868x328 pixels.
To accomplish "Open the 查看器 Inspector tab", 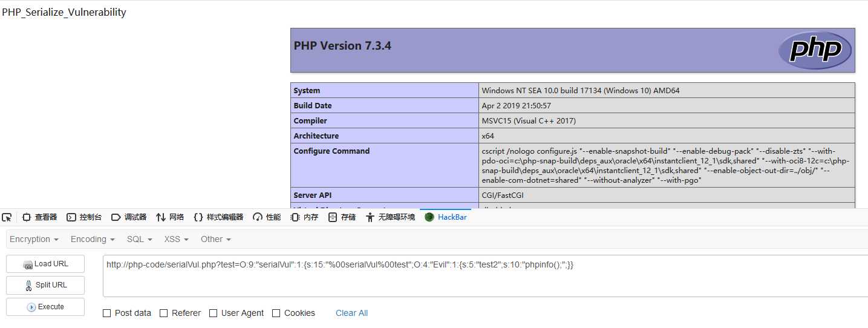I will point(39,217).
